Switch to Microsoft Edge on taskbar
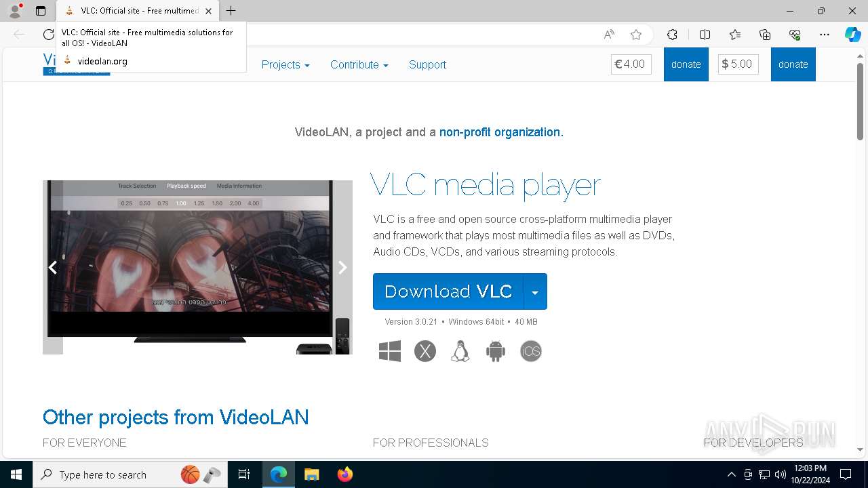Image resolution: width=868 pixels, height=488 pixels. click(x=279, y=474)
